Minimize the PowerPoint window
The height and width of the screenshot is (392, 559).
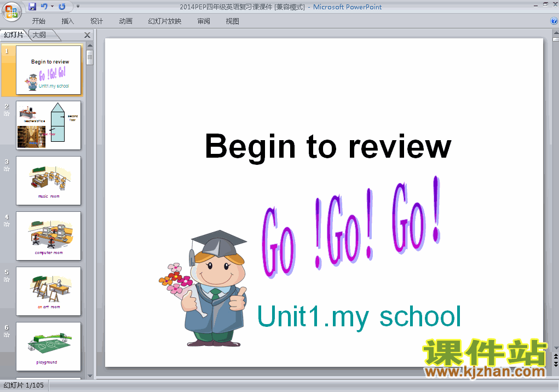(535, 5)
